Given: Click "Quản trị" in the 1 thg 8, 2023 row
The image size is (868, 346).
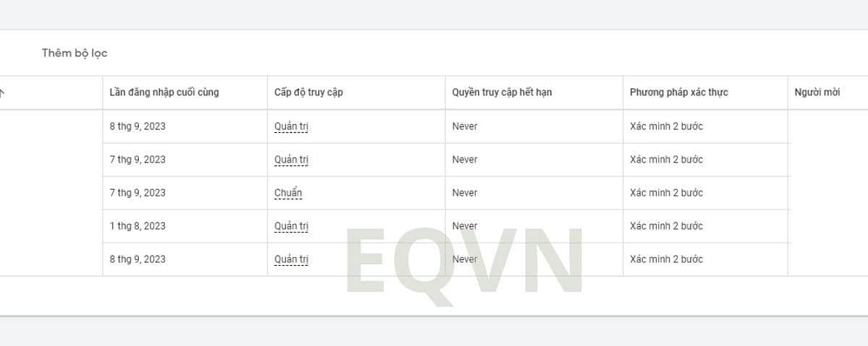Looking at the screenshot, I should [x=292, y=226].
